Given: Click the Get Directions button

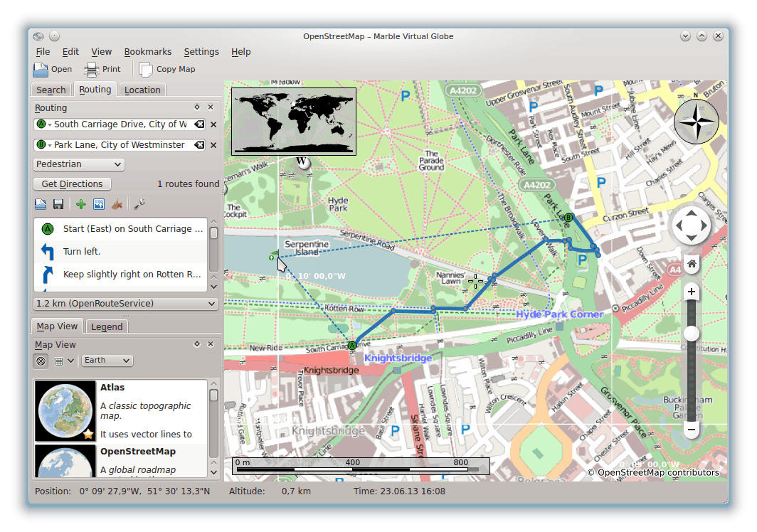Looking at the screenshot, I should point(72,184).
